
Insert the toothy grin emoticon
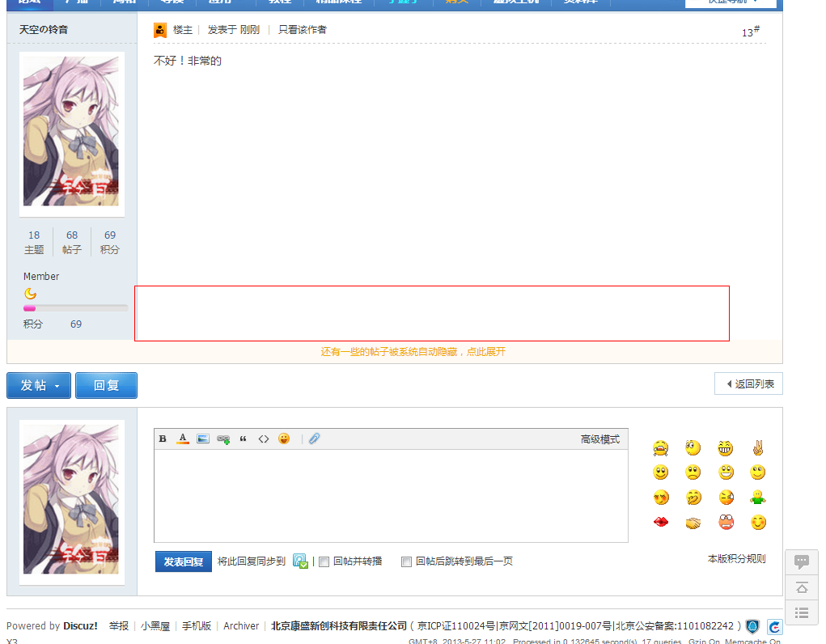[726, 448]
